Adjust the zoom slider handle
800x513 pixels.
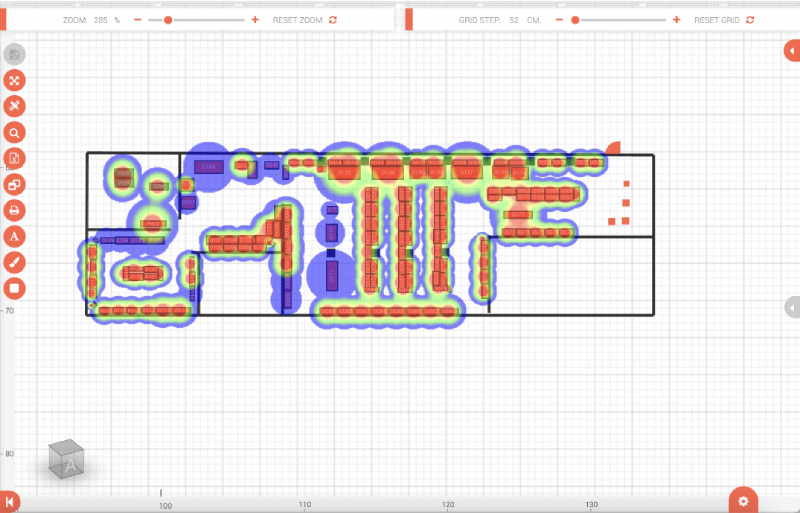168,20
